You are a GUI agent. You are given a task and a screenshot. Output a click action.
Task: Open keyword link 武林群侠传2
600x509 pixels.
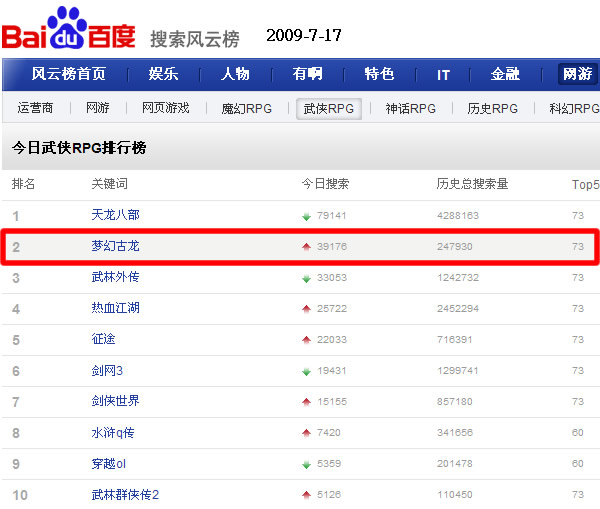point(125,494)
